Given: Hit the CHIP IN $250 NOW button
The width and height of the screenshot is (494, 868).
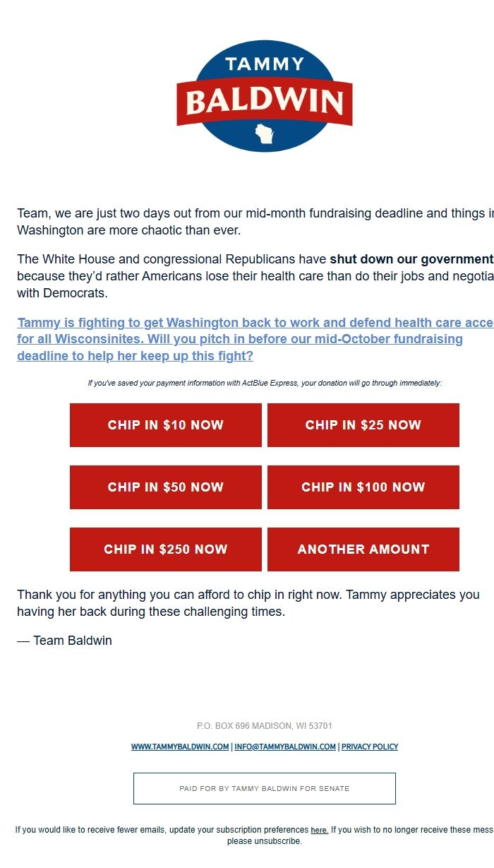Looking at the screenshot, I should pos(166,549).
